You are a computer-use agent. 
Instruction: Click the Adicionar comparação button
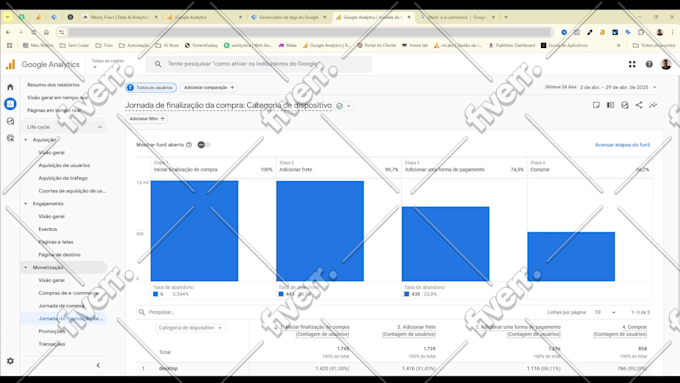tap(209, 88)
